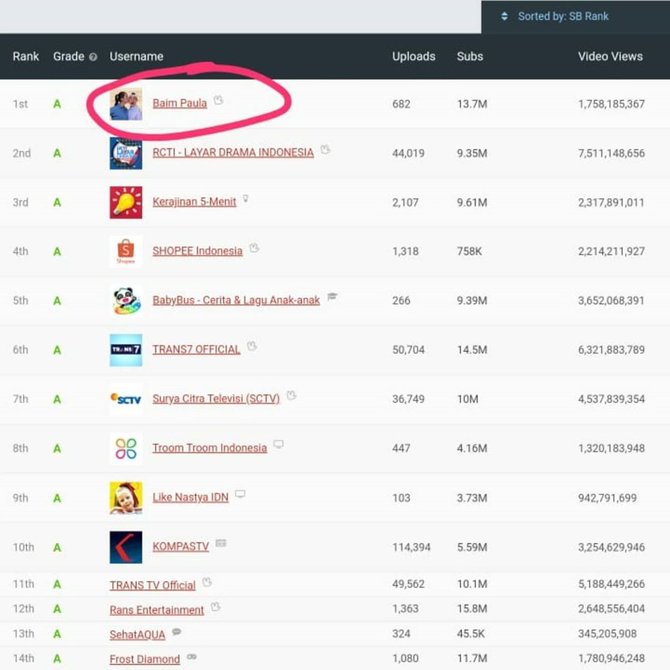This screenshot has height=670, width=670.
Task: Click the category icon next to Baim Paula
Action: [218, 100]
